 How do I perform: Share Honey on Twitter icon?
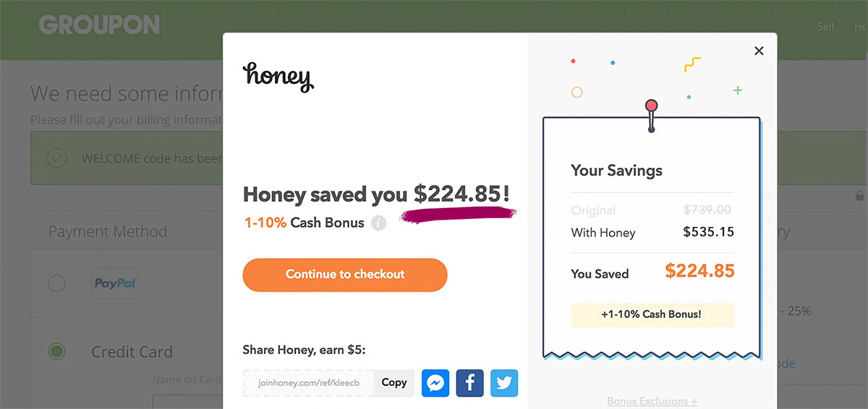tap(504, 383)
